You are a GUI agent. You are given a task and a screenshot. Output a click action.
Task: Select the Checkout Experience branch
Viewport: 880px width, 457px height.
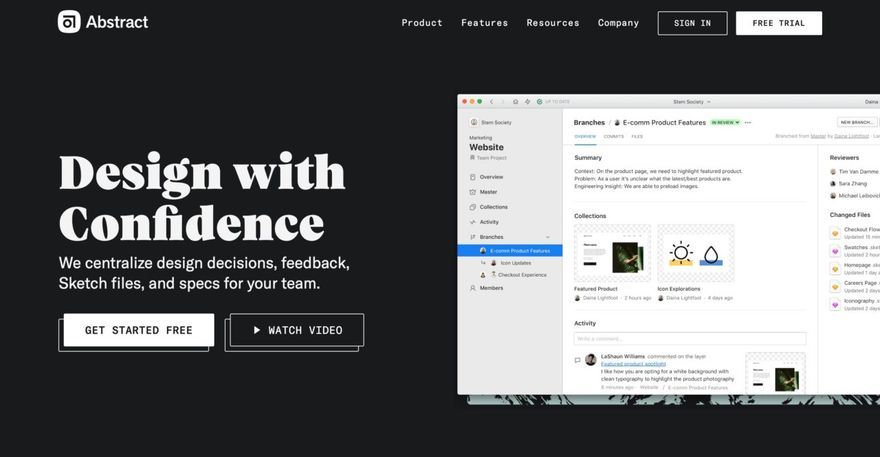[522, 275]
